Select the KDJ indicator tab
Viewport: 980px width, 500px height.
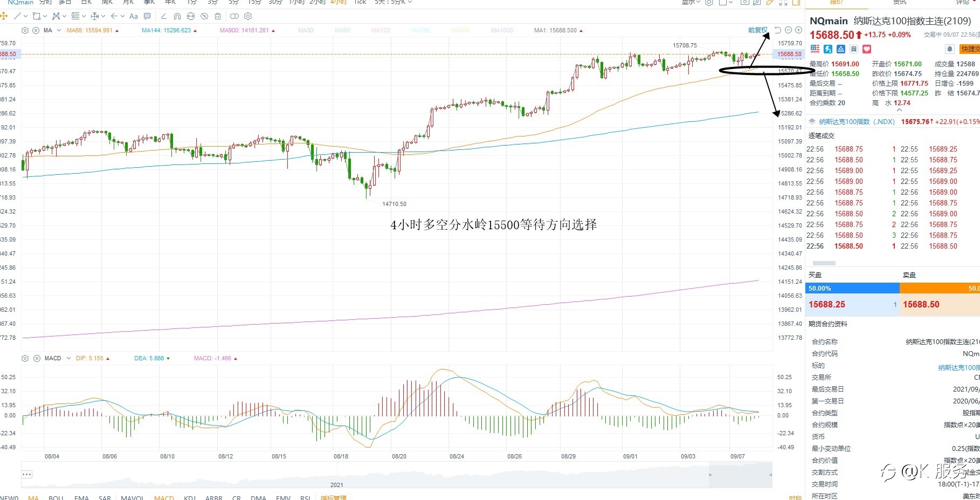pyautogui.click(x=189, y=497)
